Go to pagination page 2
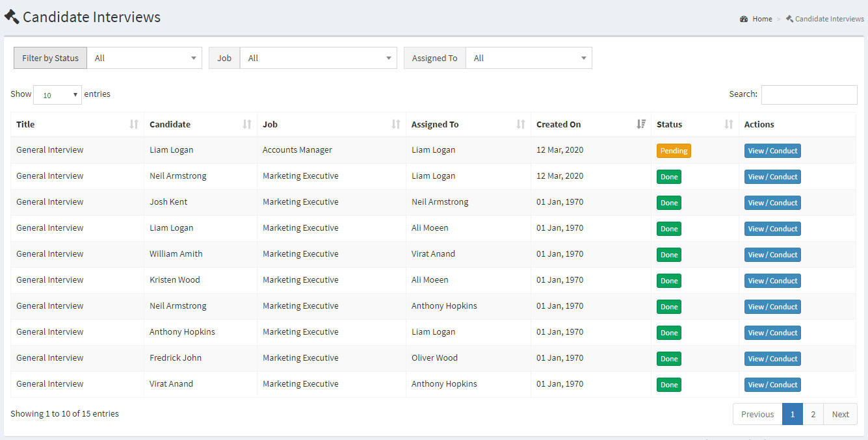The image size is (868, 440). pyautogui.click(x=813, y=414)
